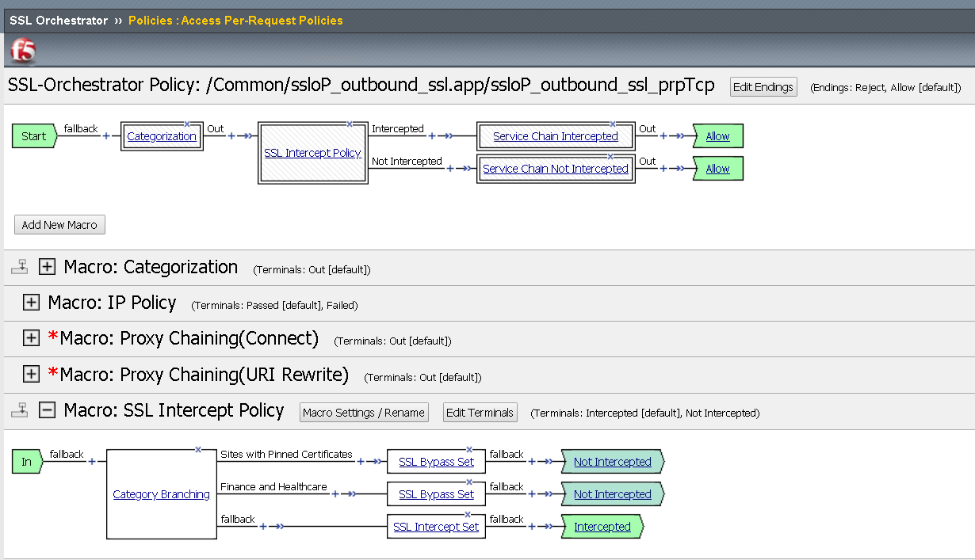The height and width of the screenshot is (560, 975).
Task: Click Not Intercepted terminal on Pinned Certificates row
Action: coord(613,462)
